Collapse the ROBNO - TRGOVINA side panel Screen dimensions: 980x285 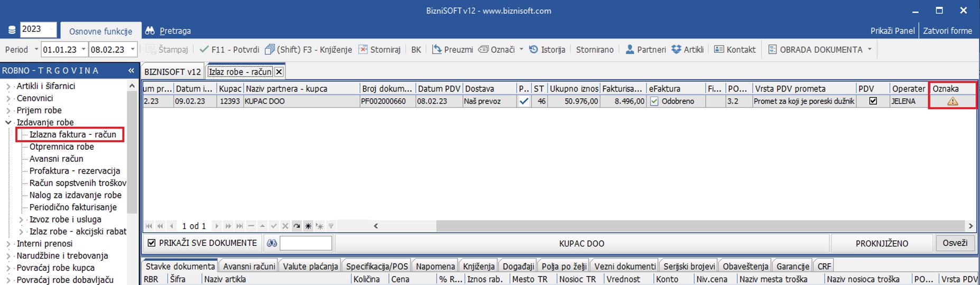click(131, 70)
